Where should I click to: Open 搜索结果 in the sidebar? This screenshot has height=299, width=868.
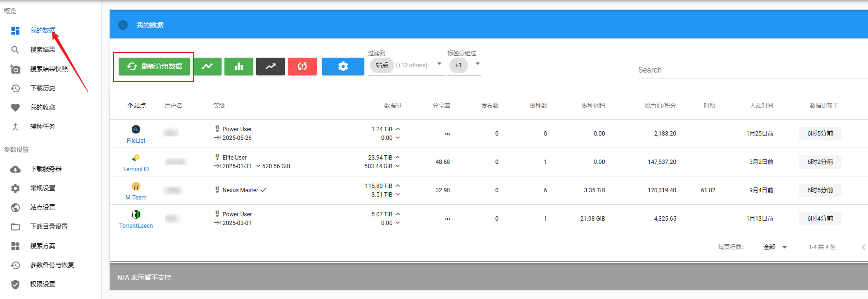tap(42, 50)
